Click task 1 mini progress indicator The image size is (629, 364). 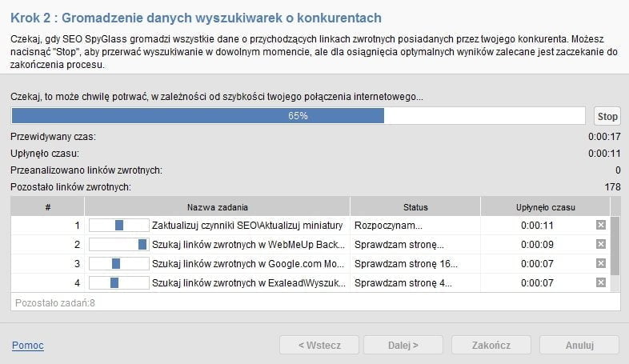118,225
